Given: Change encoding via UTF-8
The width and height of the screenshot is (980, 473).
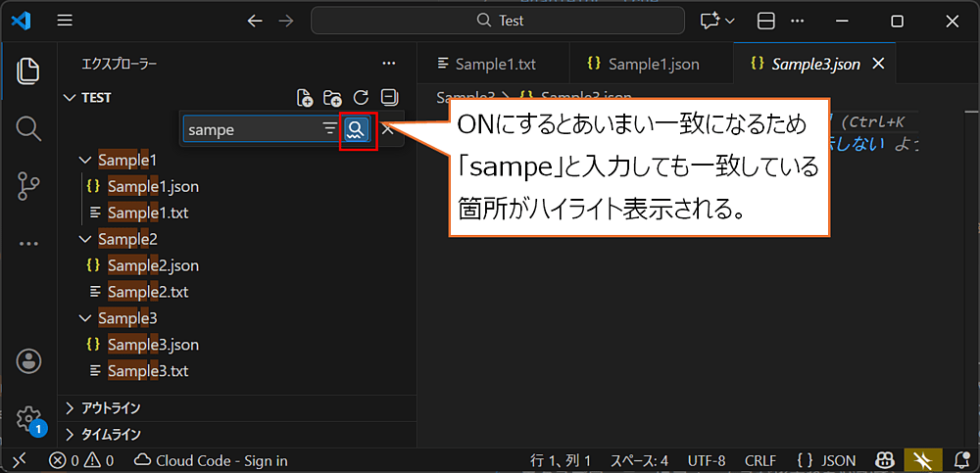Looking at the screenshot, I should pos(707,461).
